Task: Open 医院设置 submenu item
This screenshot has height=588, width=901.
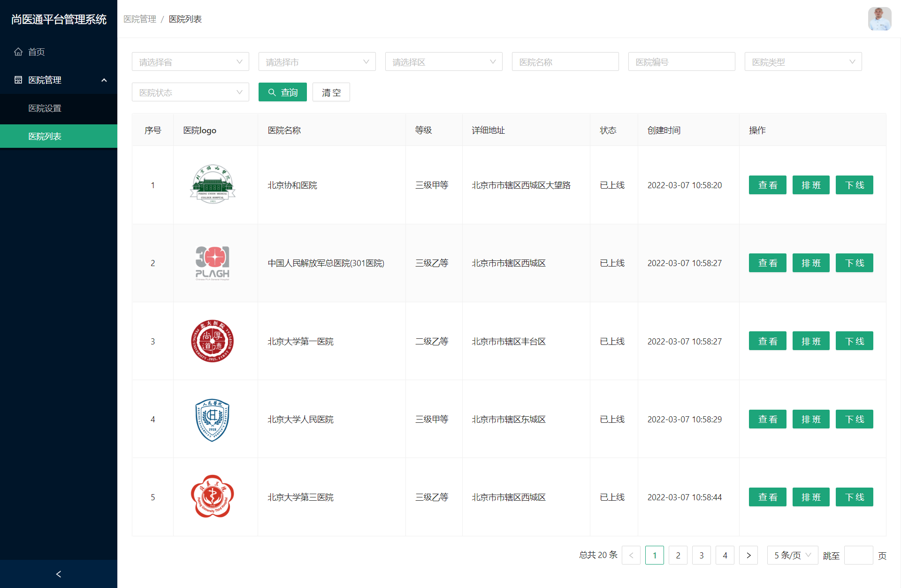Action: [59, 108]
